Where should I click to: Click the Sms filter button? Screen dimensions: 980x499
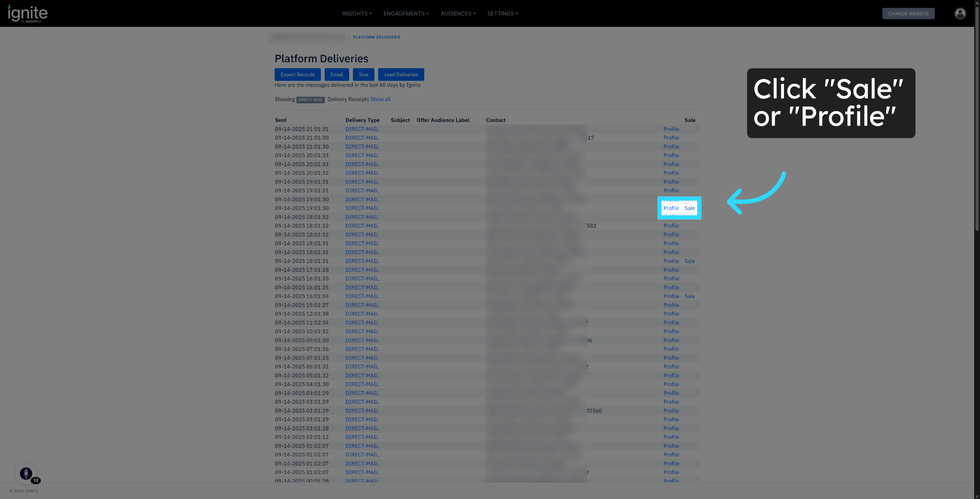tap(363, 74)
